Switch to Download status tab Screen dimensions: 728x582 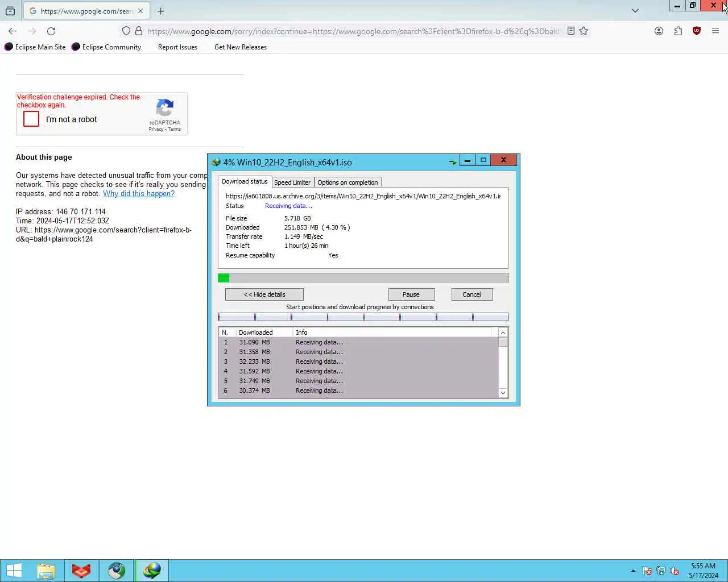(x=245, y=181)
